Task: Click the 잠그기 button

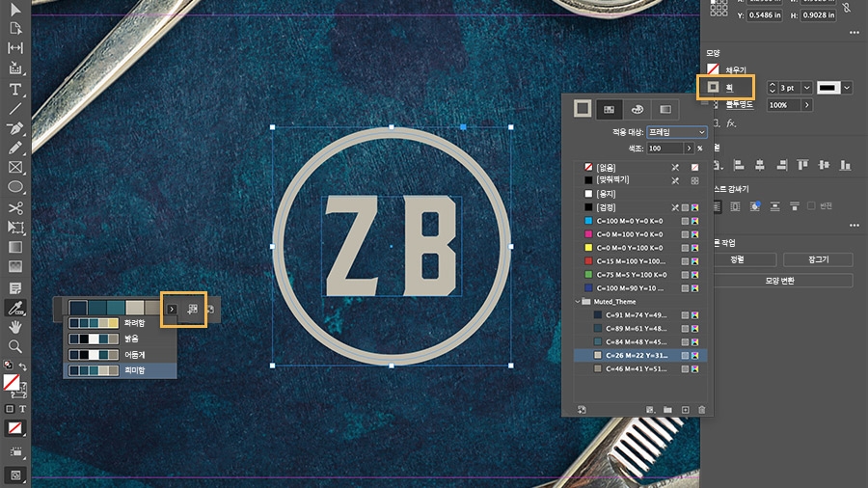Action: 818,259
